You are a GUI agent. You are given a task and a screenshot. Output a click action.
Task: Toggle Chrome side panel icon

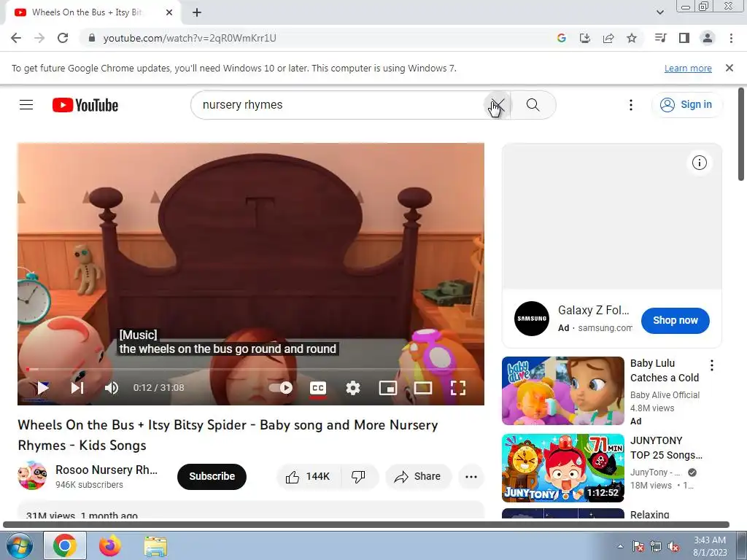coord(684,38)
